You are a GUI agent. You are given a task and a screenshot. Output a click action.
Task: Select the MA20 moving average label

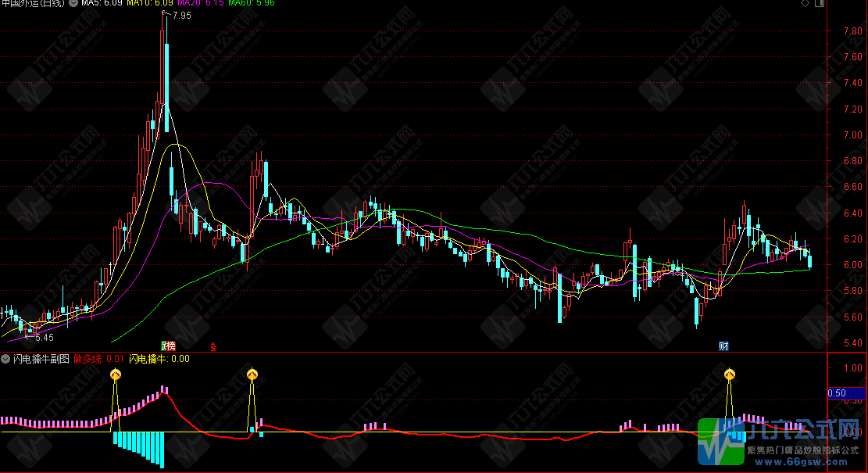(x=201, y=4)
